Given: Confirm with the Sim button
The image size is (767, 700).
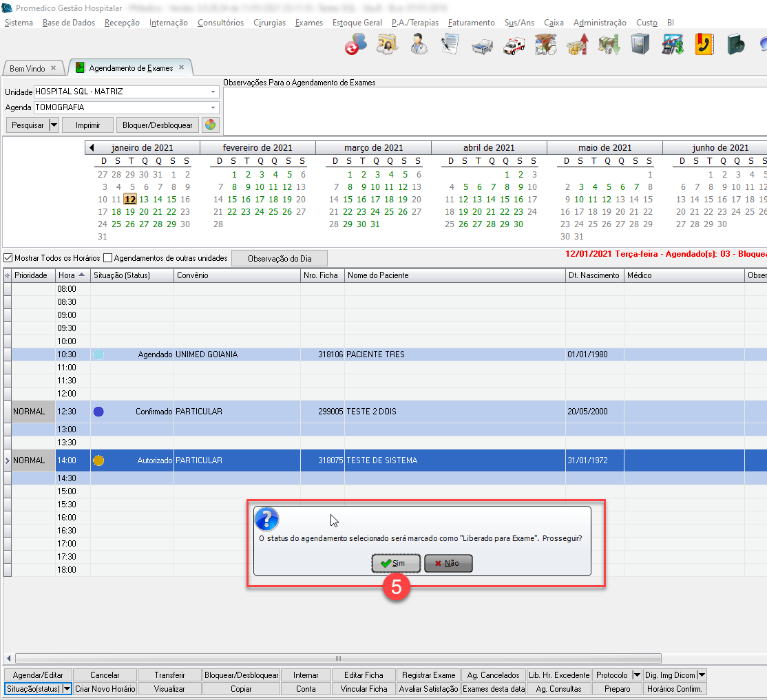Looking at the screenshot, I should (x=395, y=563).
